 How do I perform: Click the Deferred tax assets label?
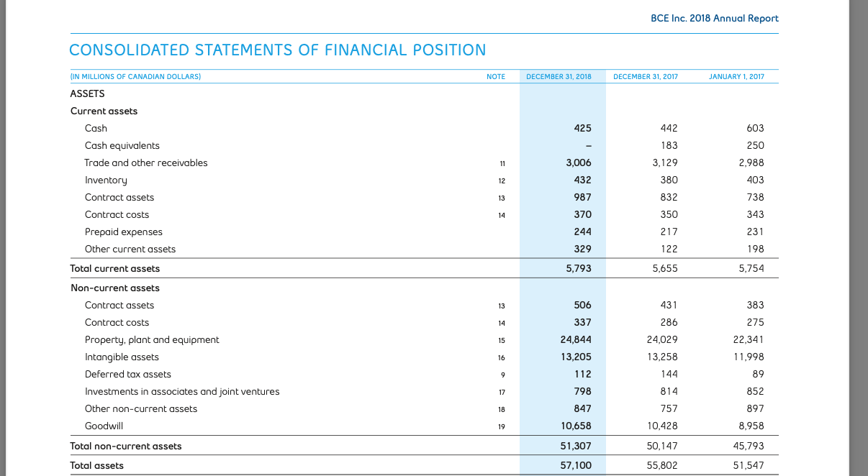pyautogui.click(x=128, y=374)
